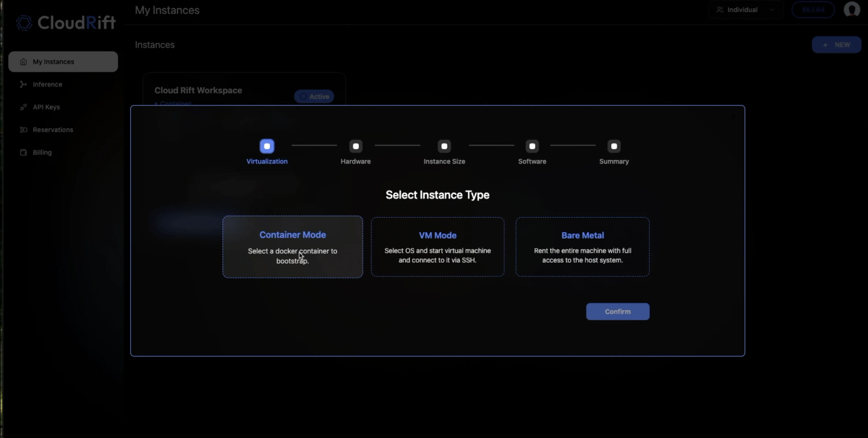The height and width of the screenshot is (438, 868).
Task: Select Container Mode instance type
Action: 292,247
